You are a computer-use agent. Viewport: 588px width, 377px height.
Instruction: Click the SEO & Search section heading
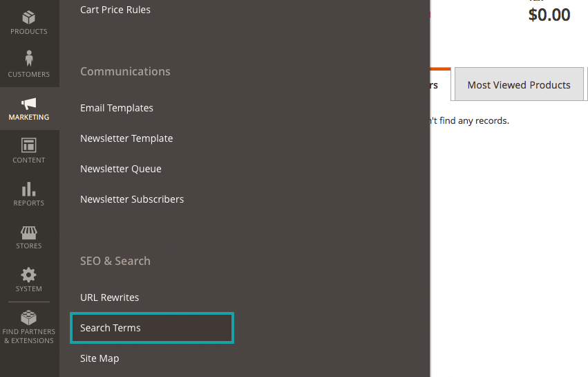pyautogui.click(x=115, y=261)
